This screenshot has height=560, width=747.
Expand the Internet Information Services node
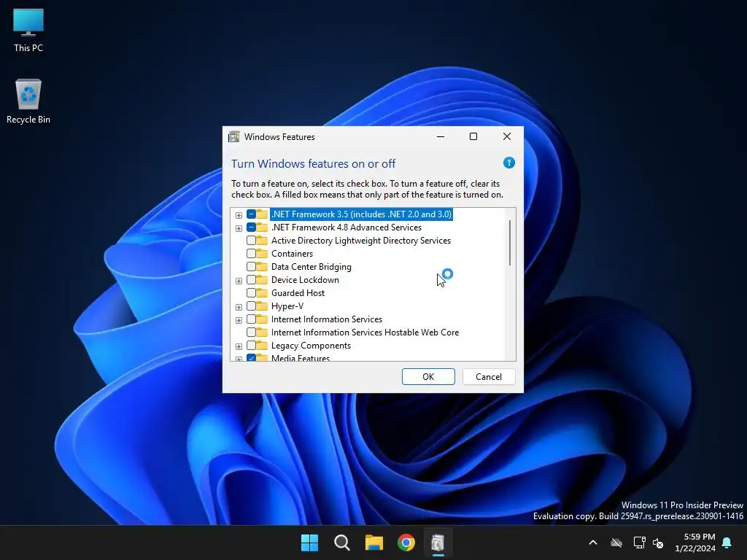point(239,320)
